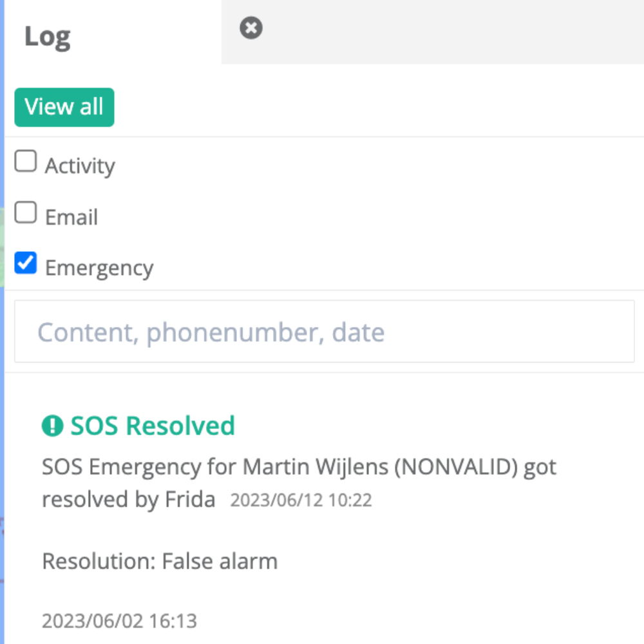Click the exclamation icon beside SOS Resolved
The width and height of the screenshot is (644, 644).
click(52, 425)
